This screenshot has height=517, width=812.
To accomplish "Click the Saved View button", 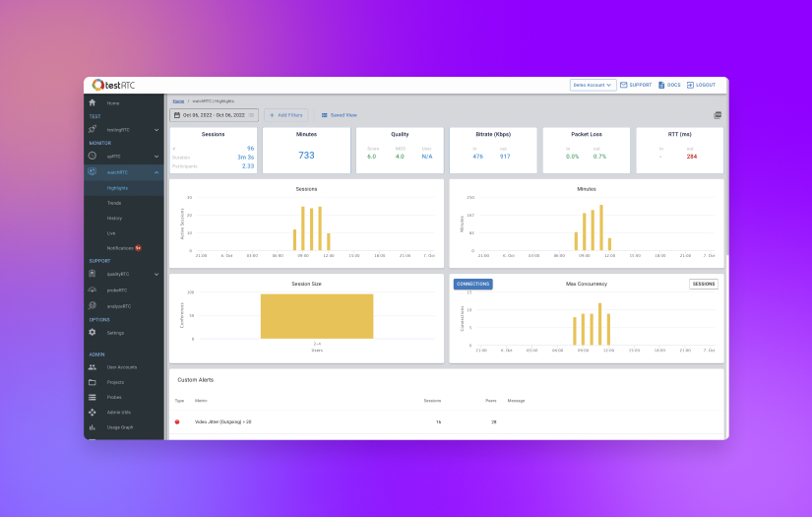I will tap(340, 115).
